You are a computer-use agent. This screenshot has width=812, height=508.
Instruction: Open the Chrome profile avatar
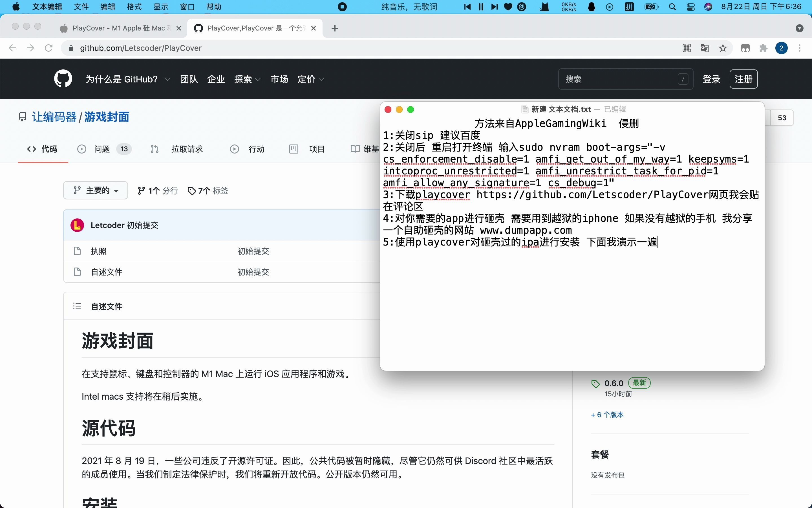(x=782, y=48)
